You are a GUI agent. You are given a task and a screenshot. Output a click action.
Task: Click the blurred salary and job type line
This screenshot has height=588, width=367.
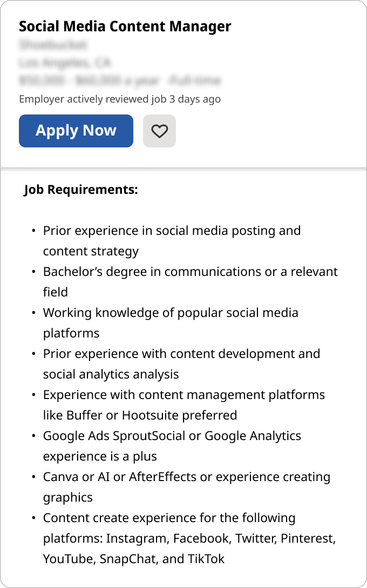click(x=120, y=81)
